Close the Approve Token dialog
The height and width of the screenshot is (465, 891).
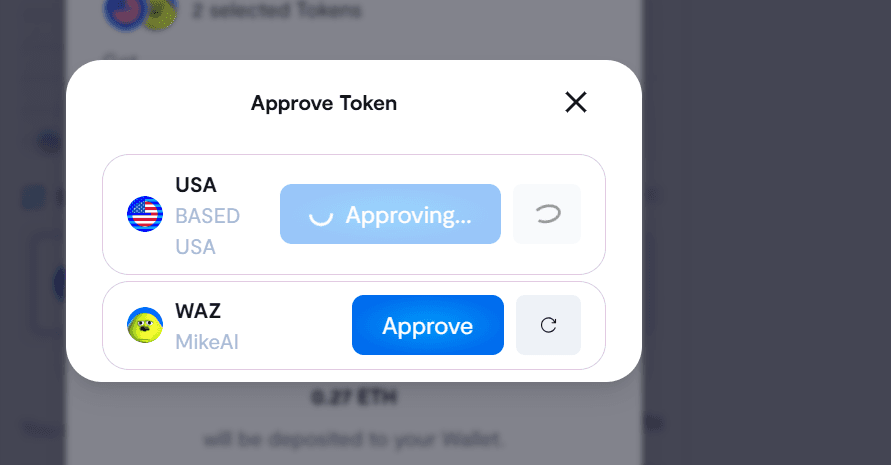(x=576, y=102)
